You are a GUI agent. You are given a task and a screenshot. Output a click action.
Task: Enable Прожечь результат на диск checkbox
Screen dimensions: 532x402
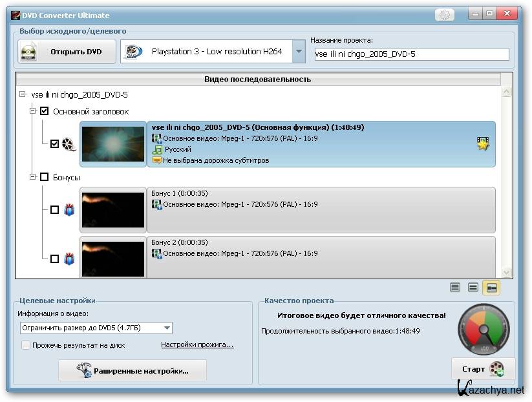[x=26, y=345]
